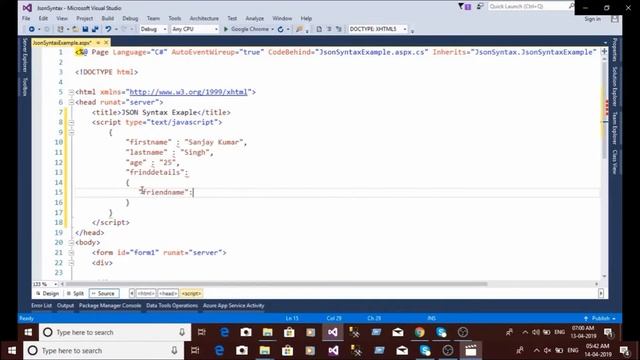Save the current file with the disk icon
Image resolution: width=640 pixels, height=360 pixels.
[x=85, y=29]
